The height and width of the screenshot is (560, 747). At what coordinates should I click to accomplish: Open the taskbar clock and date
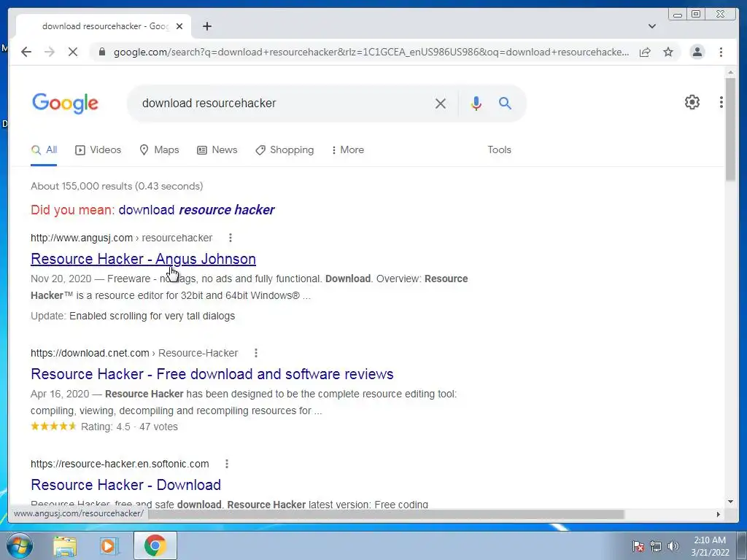pos(710,546)
